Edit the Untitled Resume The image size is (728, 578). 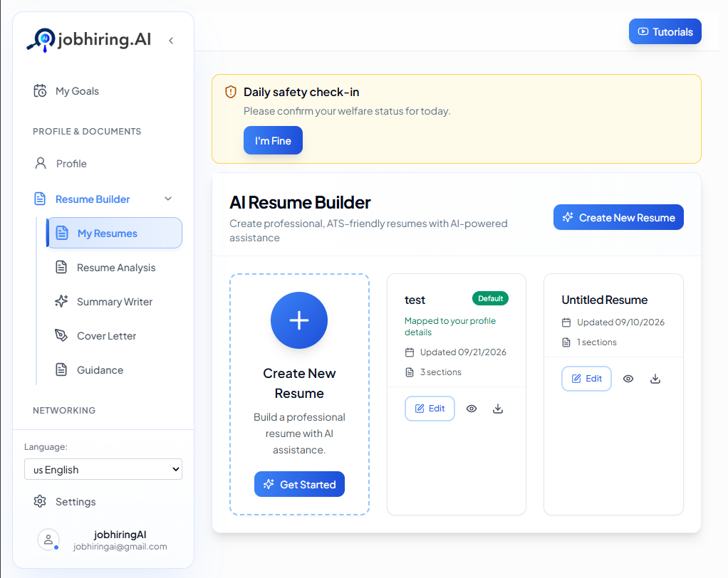point(586,379)
